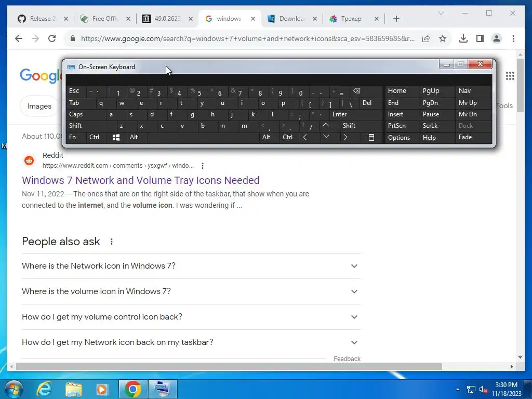Toggle Nav mode on On-Screen Keyboard
Viewport: 532px width, 399px height.
474,91
